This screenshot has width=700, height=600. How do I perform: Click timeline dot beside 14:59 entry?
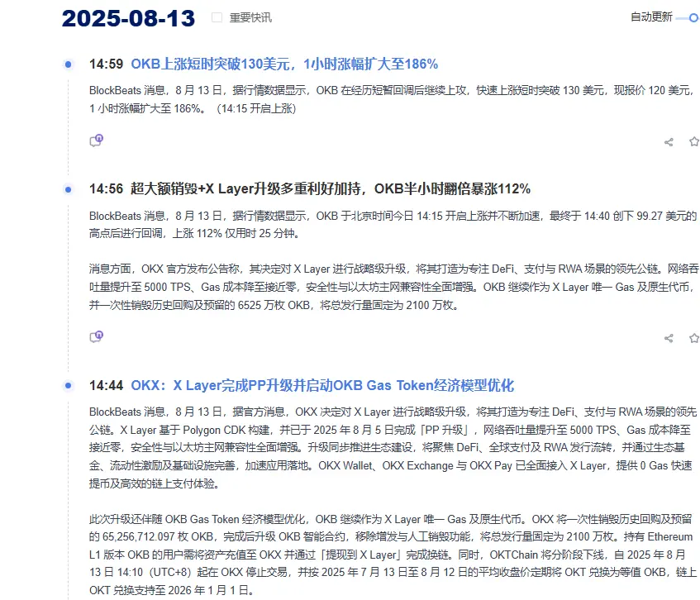[68, 64]
